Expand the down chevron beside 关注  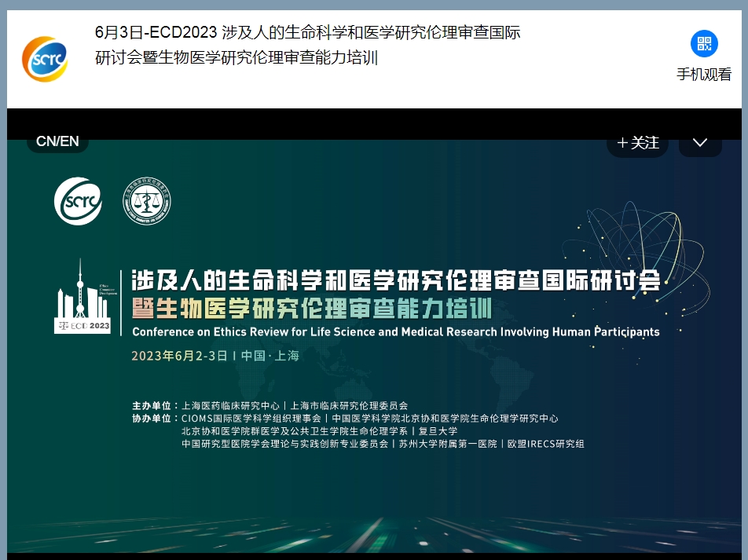tap(700, 142)
